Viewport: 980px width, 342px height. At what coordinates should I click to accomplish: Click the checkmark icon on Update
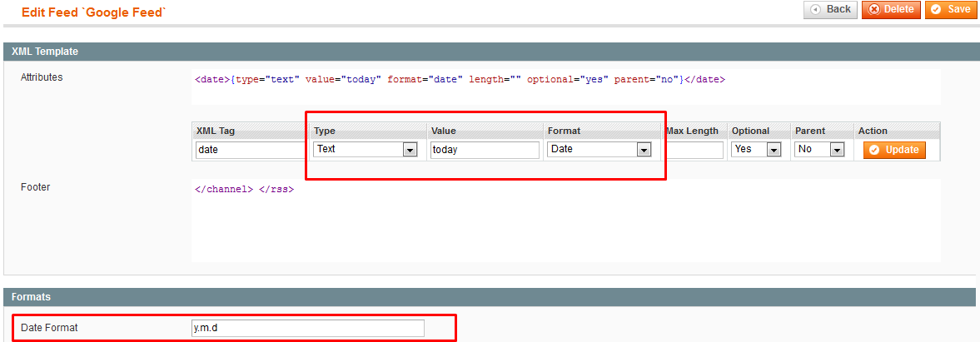coord(874,150)
